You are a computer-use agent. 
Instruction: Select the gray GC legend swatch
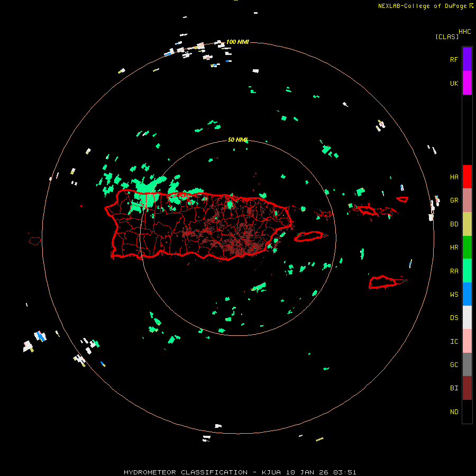(x=467, y=364)
